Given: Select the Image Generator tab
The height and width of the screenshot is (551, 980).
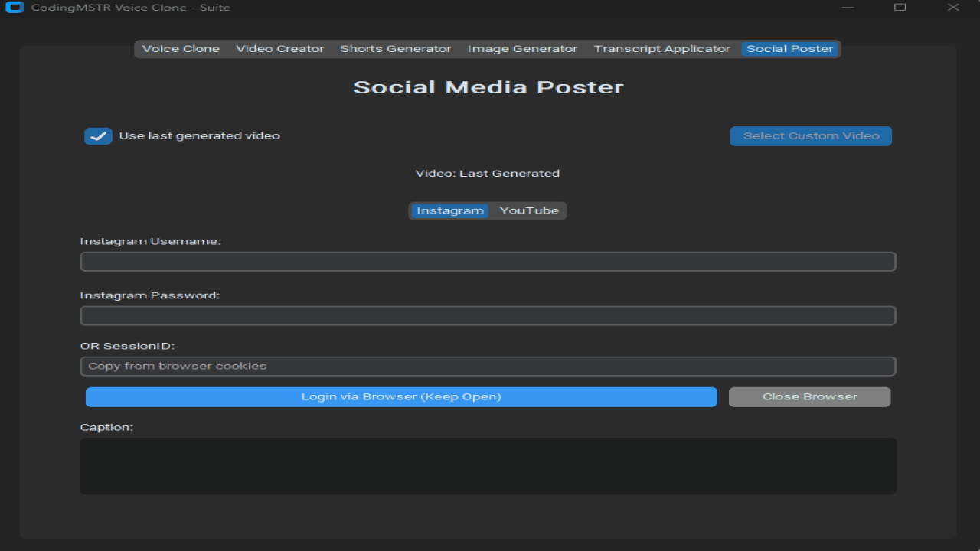Looking at the screenshot, I should coord(522,49).
